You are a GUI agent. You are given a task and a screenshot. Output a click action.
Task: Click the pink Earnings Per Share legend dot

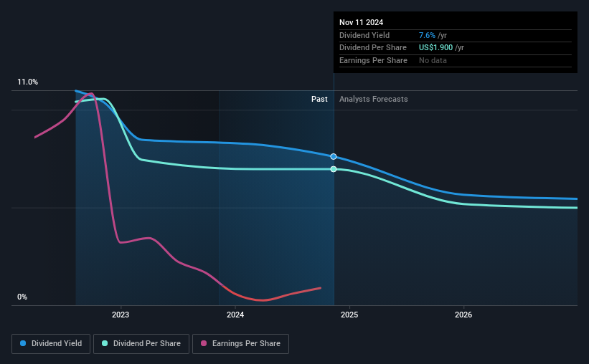[204, 343]
